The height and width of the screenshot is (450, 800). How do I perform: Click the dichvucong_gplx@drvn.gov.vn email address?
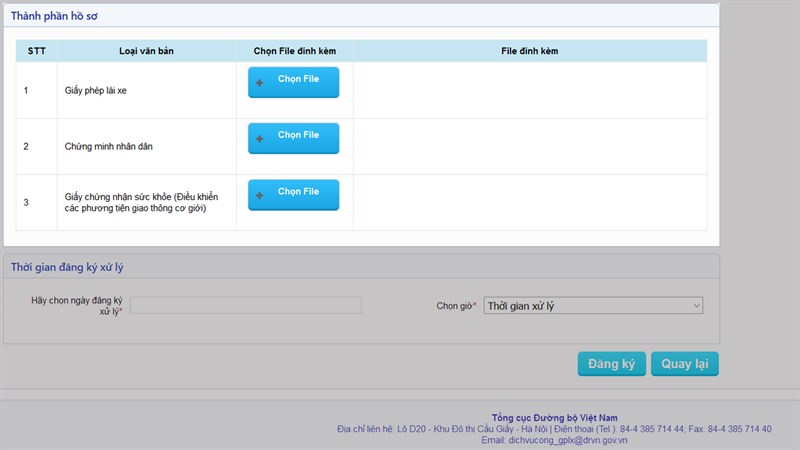tap(554, 440)
